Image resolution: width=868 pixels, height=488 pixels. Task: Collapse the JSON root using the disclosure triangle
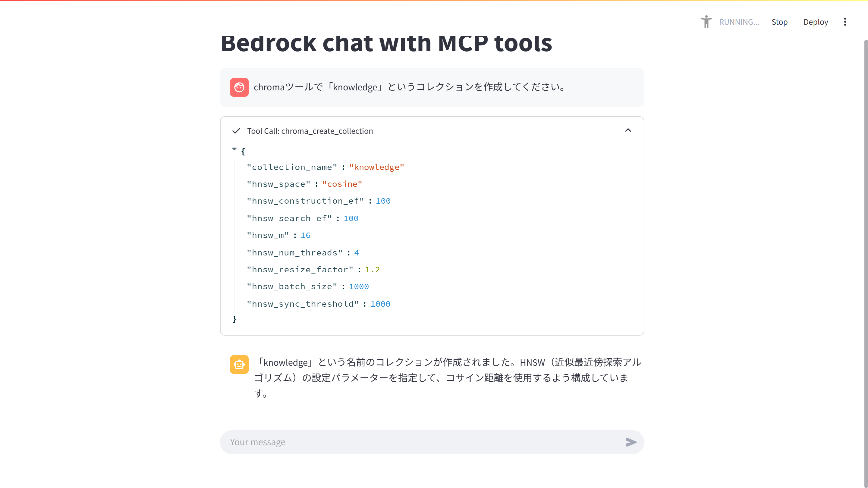click(x=234, y=149)
